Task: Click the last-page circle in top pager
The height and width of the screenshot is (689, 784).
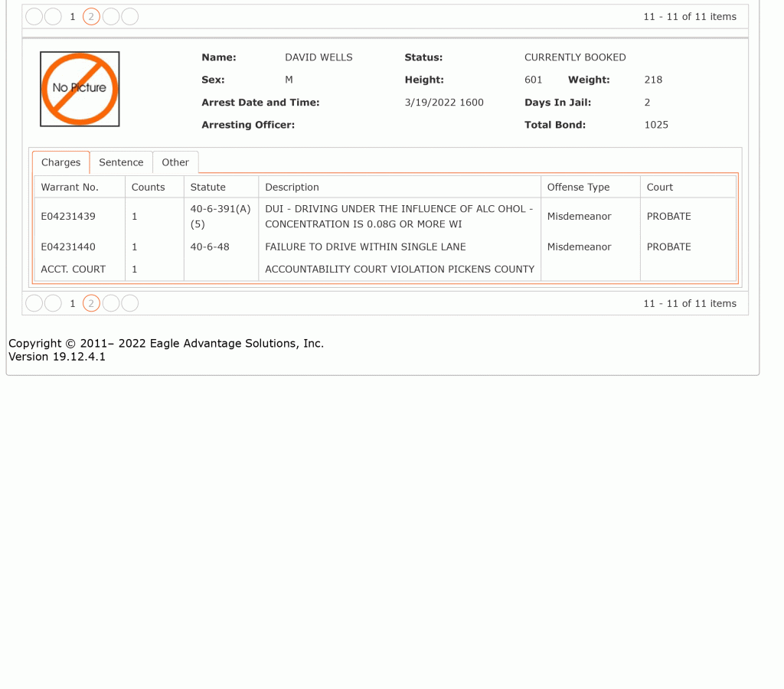Action: pyautogui.click(x=130, y=17)
